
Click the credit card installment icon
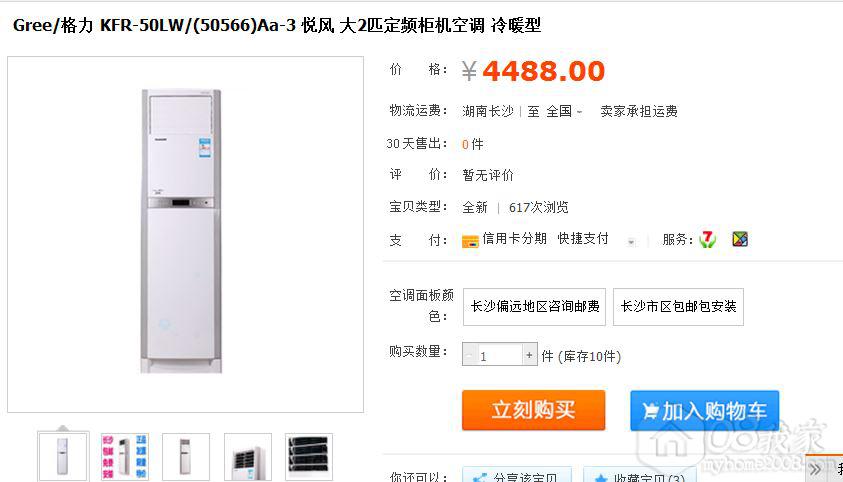pyautogui.click(x=470, y=241)
